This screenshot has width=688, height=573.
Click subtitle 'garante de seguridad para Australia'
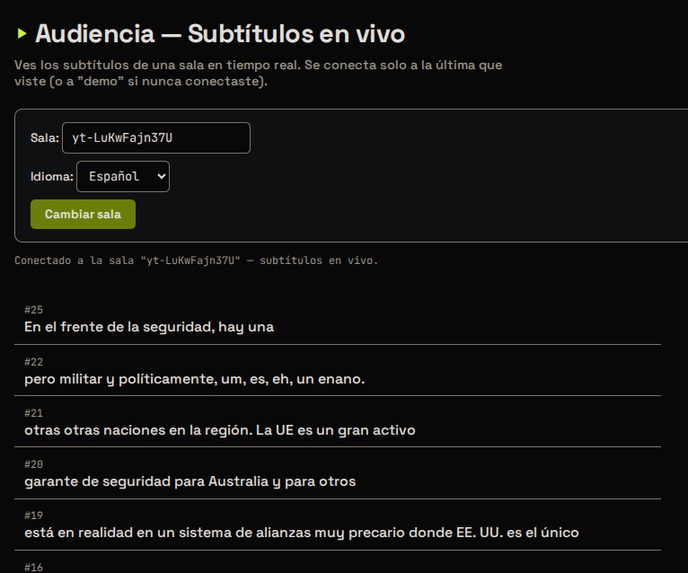point(190,481)
